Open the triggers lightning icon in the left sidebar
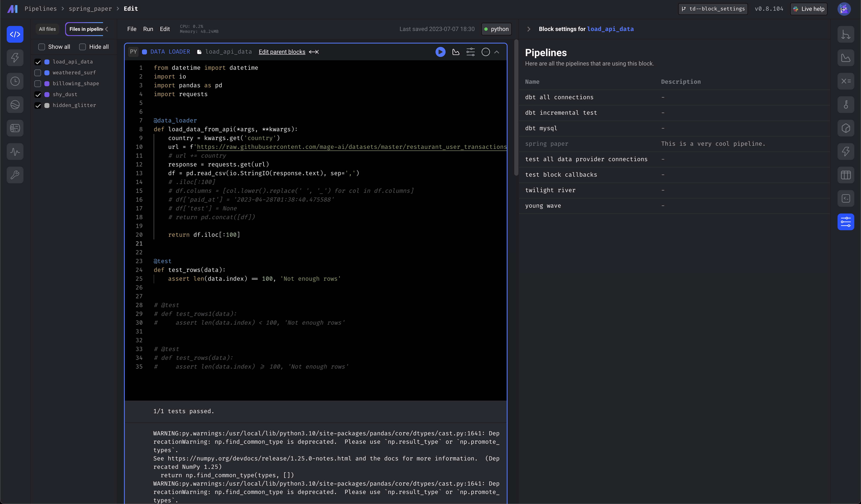Screen dimensions: 861x504 (15, 58)
